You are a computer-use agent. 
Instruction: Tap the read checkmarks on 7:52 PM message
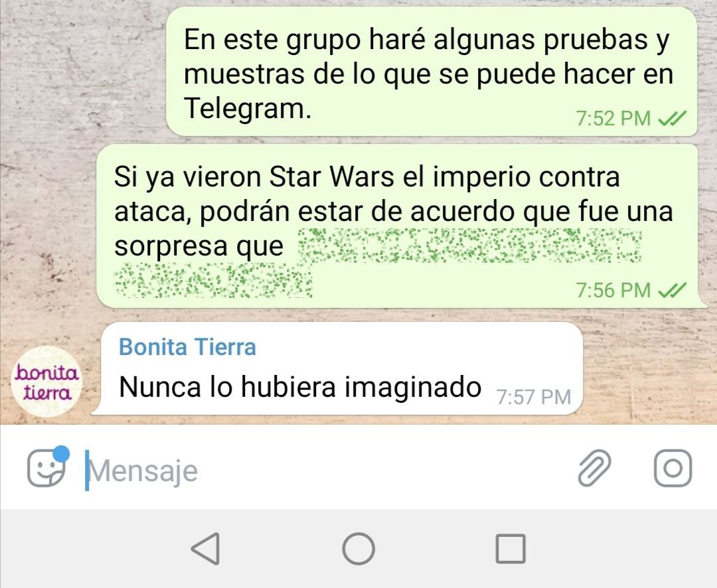coord(672,119)
